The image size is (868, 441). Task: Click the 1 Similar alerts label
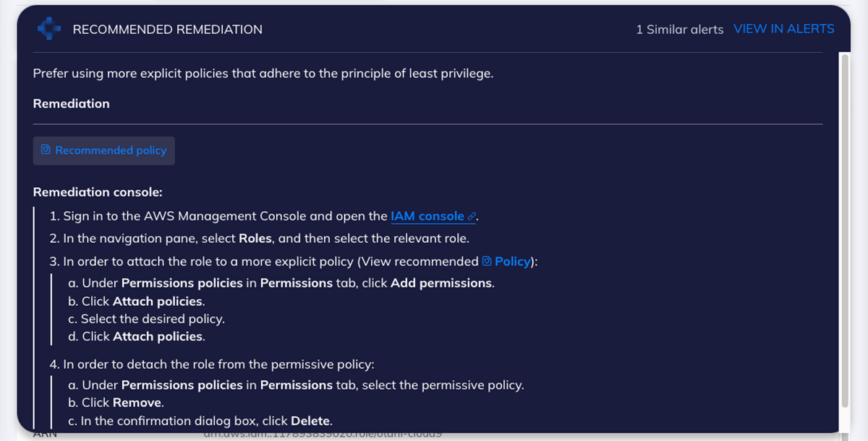(x=679, y=30)
